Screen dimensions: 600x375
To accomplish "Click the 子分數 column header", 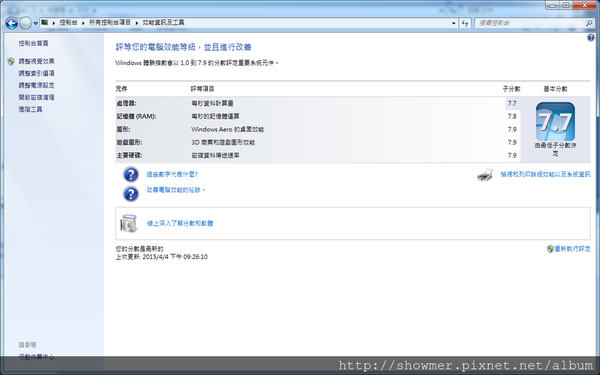I will click(x=511, y=89).
